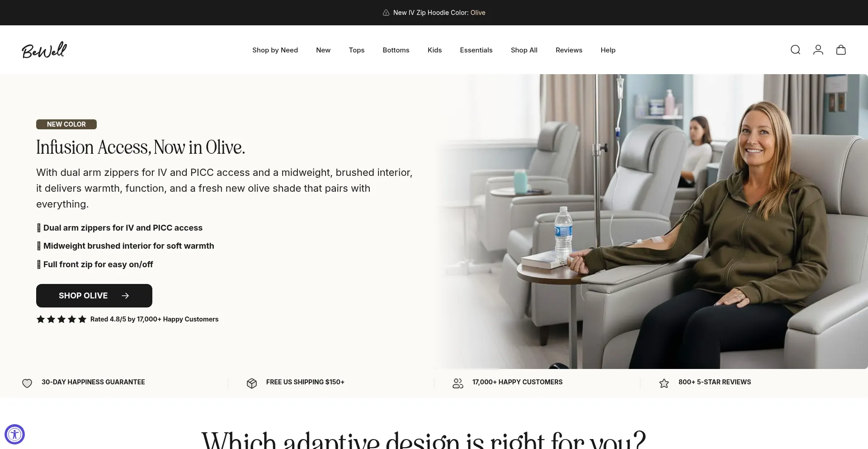
Task: Expand the Bottoms menu
Action: pyautogui.click(x=396, y=50)
